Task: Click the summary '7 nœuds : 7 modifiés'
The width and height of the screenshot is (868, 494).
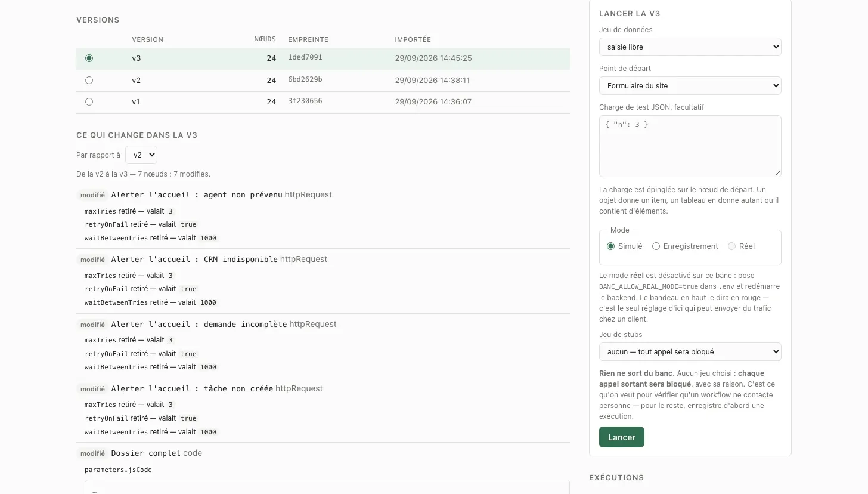Action: pos(174,174)
